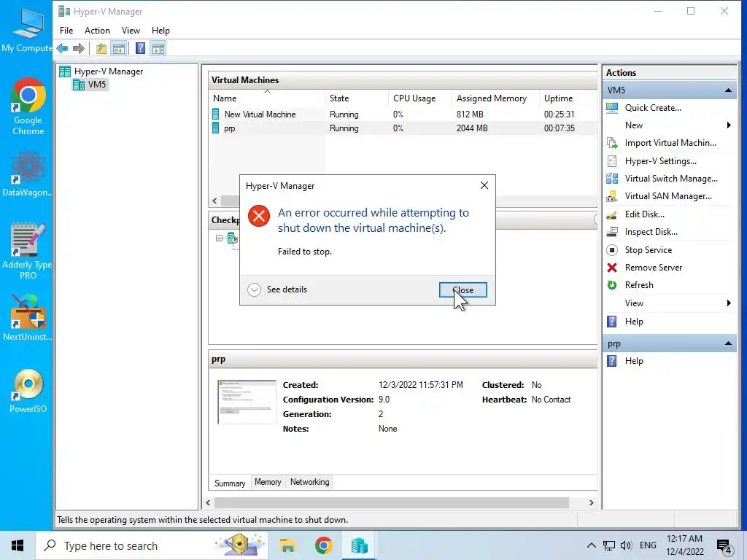The width and height of the screenshot is (747, 560).
Task: Click the Inspect Disk icon
Action: point(612,232)
